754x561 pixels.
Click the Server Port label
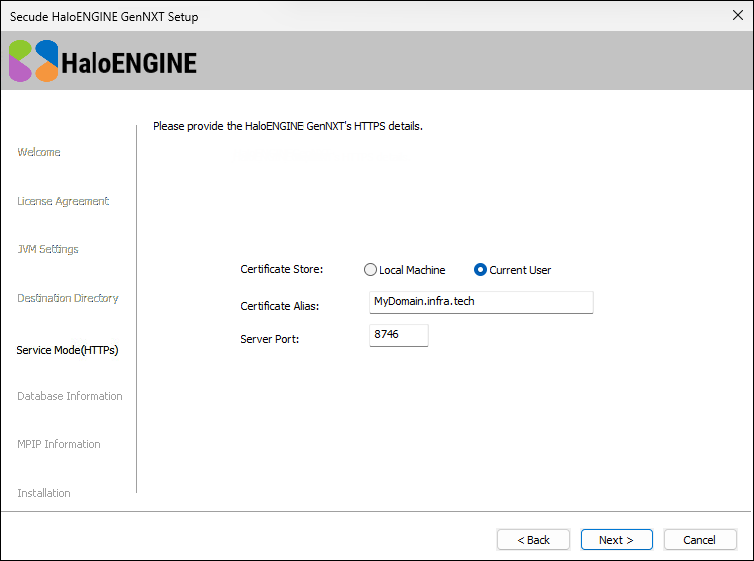click(x=270, y=339)
